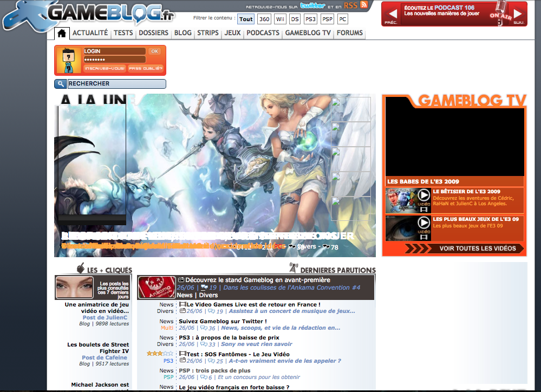Click the Multi platform tag
541x392 pixels.
[167, 328]
